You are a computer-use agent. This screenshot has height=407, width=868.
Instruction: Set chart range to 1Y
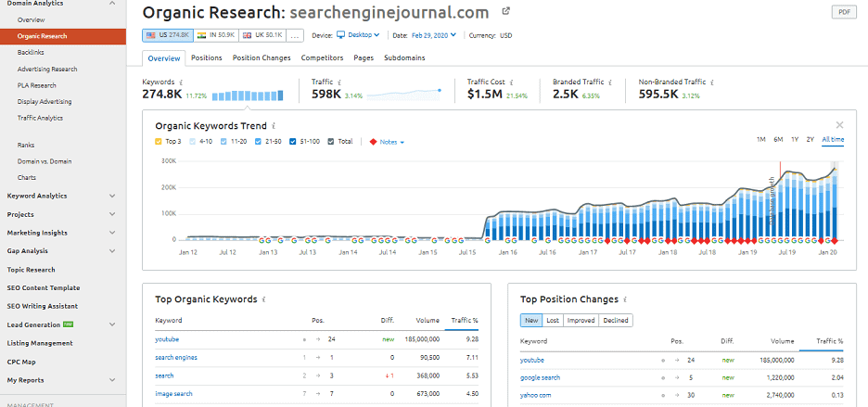[x=795, y=139]
